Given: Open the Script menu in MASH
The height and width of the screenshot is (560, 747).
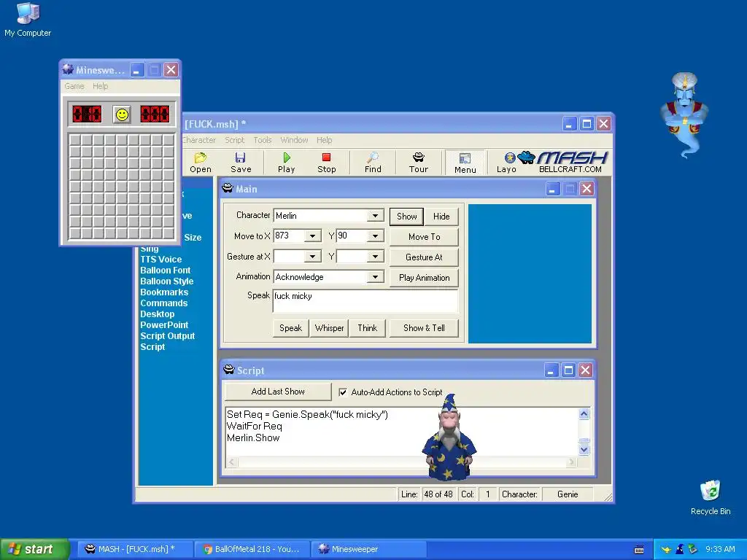Looking at the screenshot, I should click(x=234, y=140).
